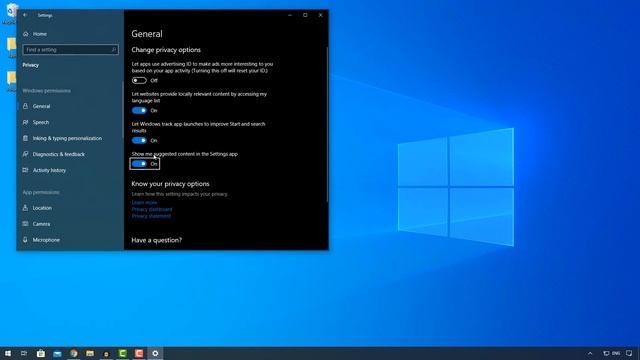Minimize the Settings window

290,15
